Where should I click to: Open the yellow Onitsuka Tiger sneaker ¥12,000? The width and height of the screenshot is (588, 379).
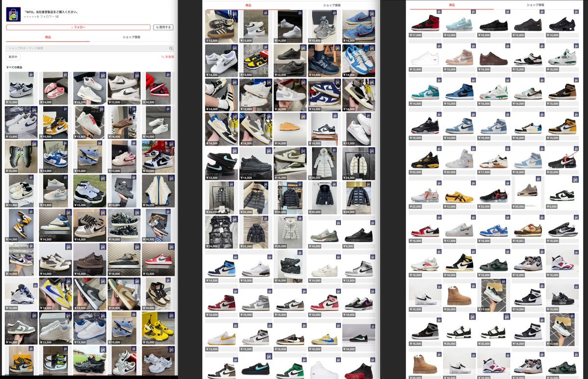[x=460, y=195]
